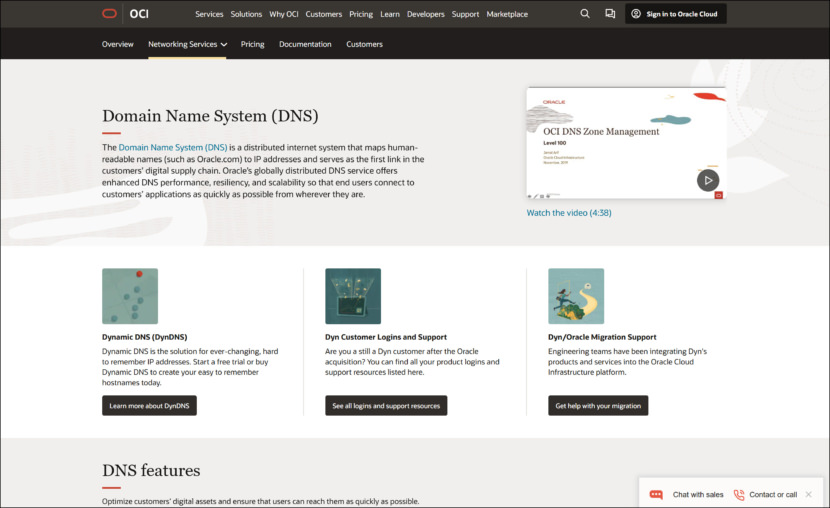Open the Pricing top menu item
The width and height of the screenshot is (830, 508).
(x=361, y=14)
